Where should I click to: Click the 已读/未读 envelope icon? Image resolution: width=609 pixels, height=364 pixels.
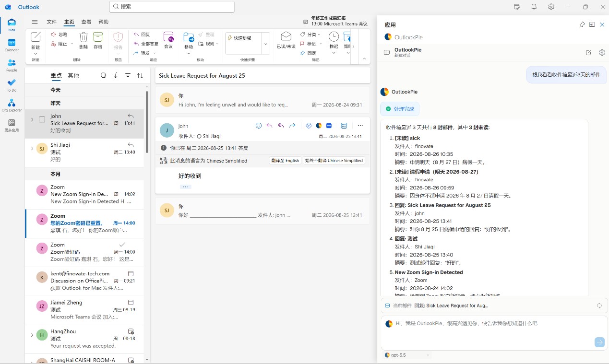coord(286,37)
